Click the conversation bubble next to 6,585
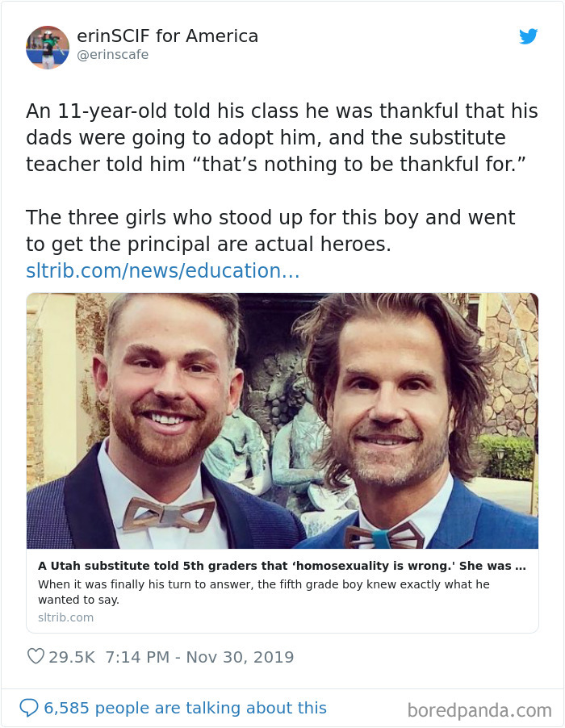The width and height of the screenshot is (565, 728). click(29, 707)
